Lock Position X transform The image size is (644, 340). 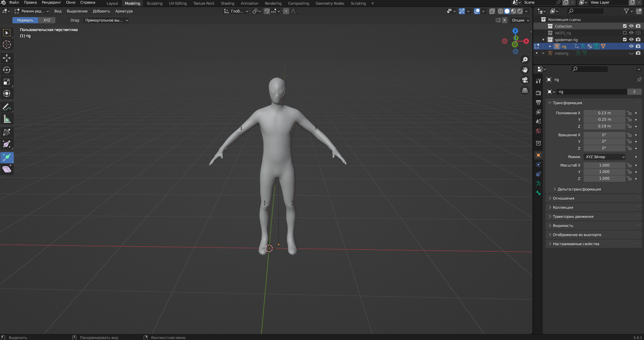629,113
